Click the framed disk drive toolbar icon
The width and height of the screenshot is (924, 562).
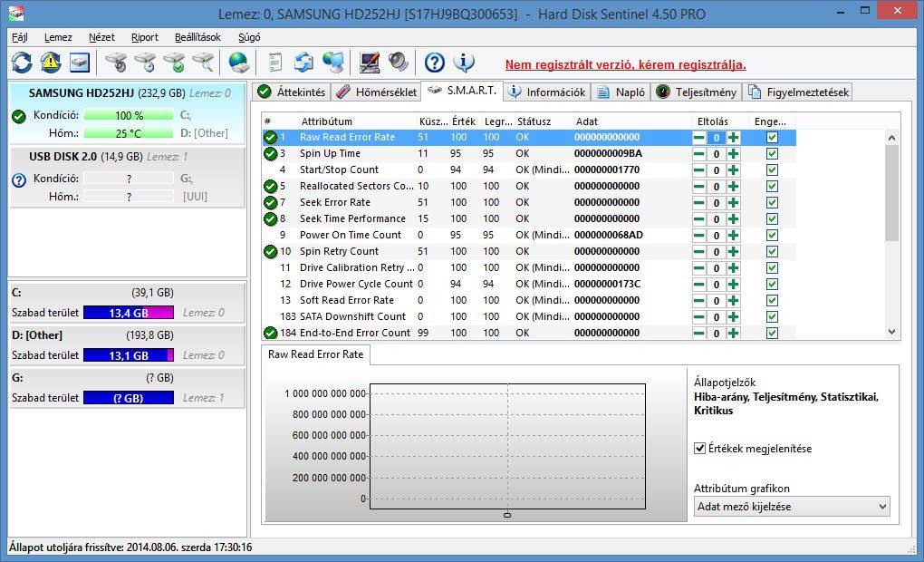pyautogui.click(x=80, y=62)
